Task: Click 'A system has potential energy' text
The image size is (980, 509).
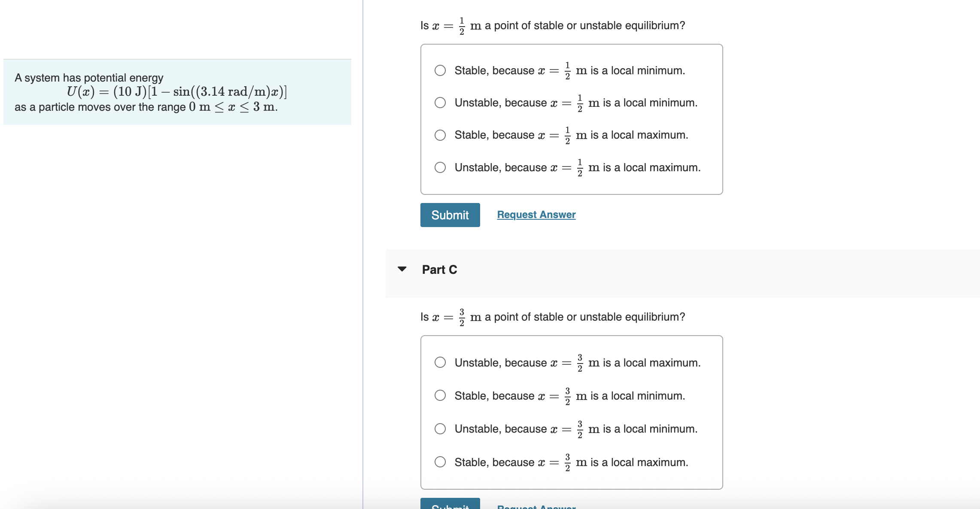Action: click(x=89, y=78)
